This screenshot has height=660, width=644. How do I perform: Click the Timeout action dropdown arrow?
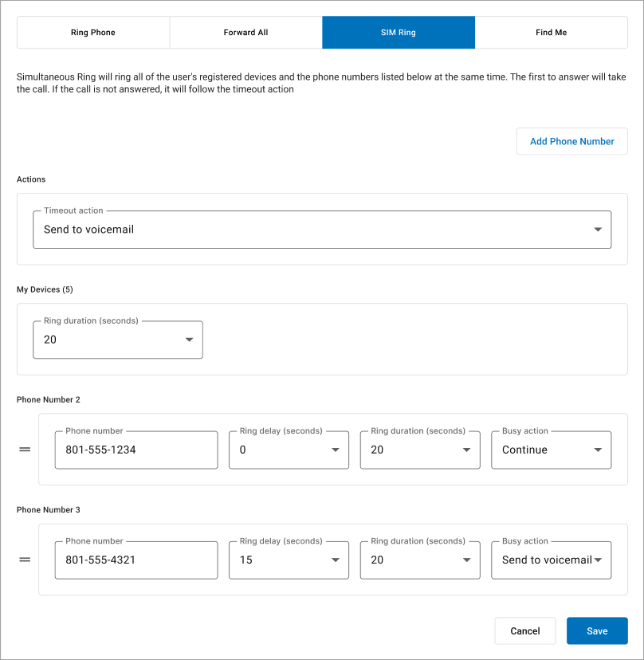pos(598,230)
